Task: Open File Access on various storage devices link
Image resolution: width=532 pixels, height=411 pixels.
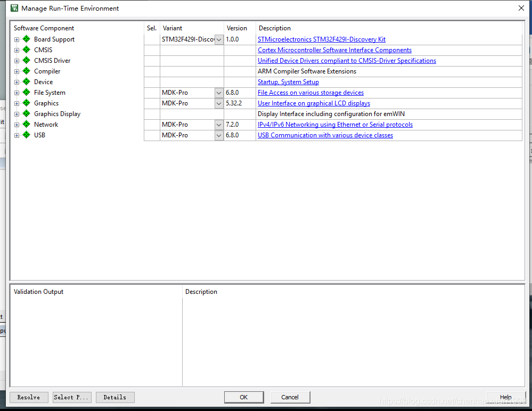Action: [310, 93]
